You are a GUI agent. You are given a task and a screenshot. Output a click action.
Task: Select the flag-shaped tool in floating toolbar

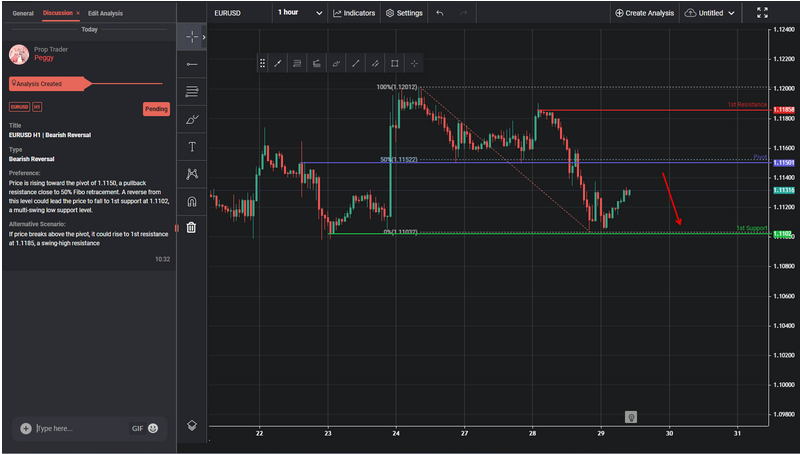[x=316, y=63]
